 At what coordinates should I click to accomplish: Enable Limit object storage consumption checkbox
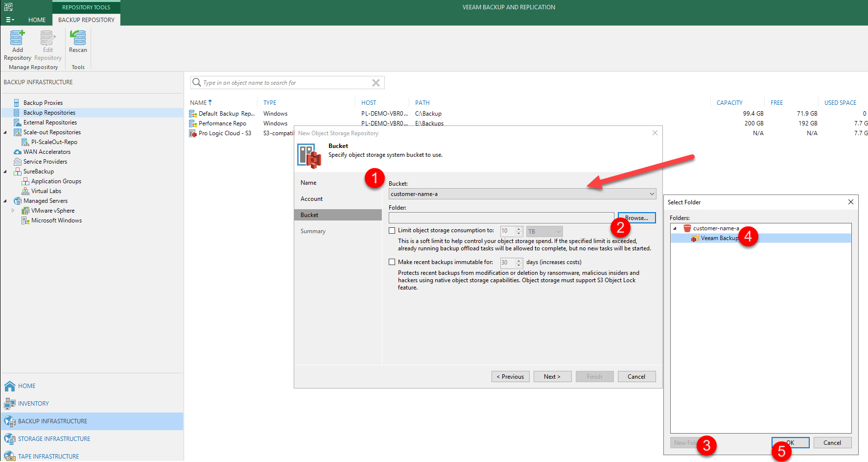392,230
